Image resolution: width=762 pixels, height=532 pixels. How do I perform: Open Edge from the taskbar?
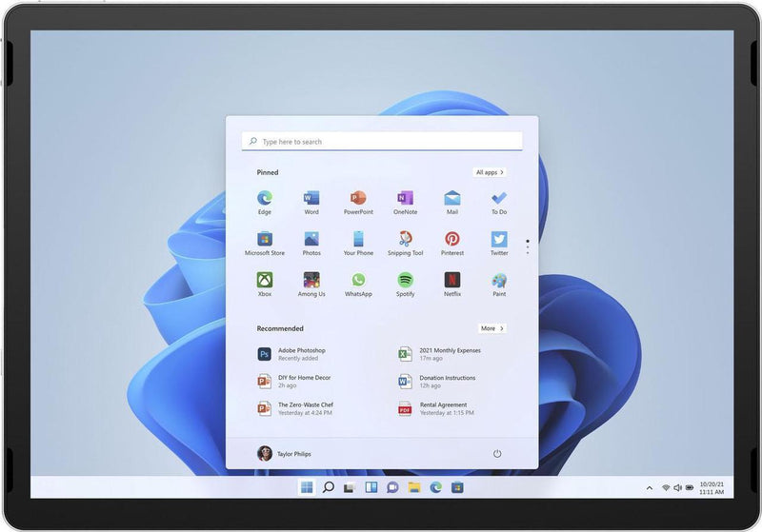point(436,487)
